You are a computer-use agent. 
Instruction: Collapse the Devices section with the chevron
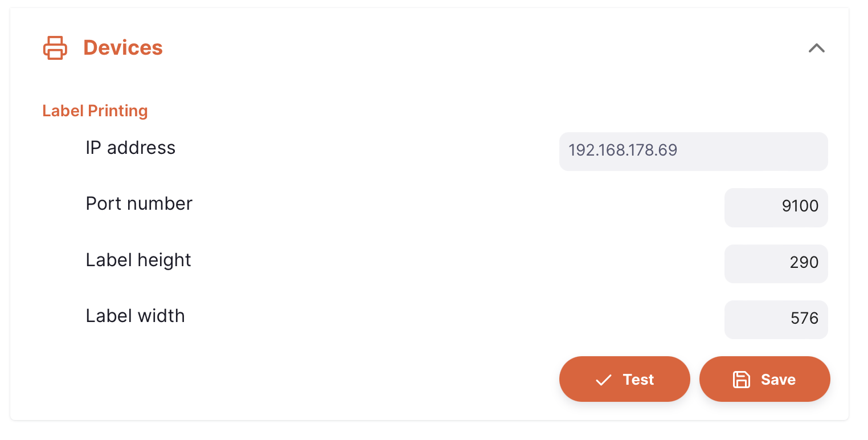pyautogui.click(x=816, y=48)
